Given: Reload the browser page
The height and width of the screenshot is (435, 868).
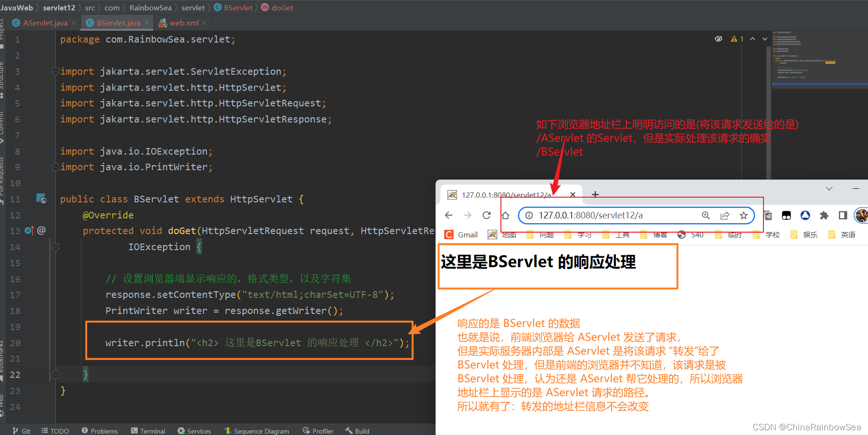Looking at the screenshot, I should pyautogui.click(x=486, y=215).
